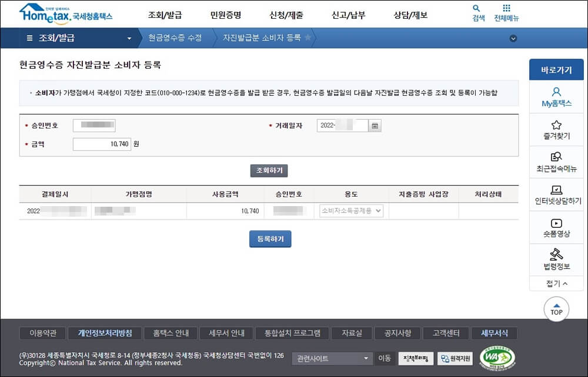The width and height of the screenshot is (588, 377).
Task: Click the 등록하기 button
Action: (270, 239)
